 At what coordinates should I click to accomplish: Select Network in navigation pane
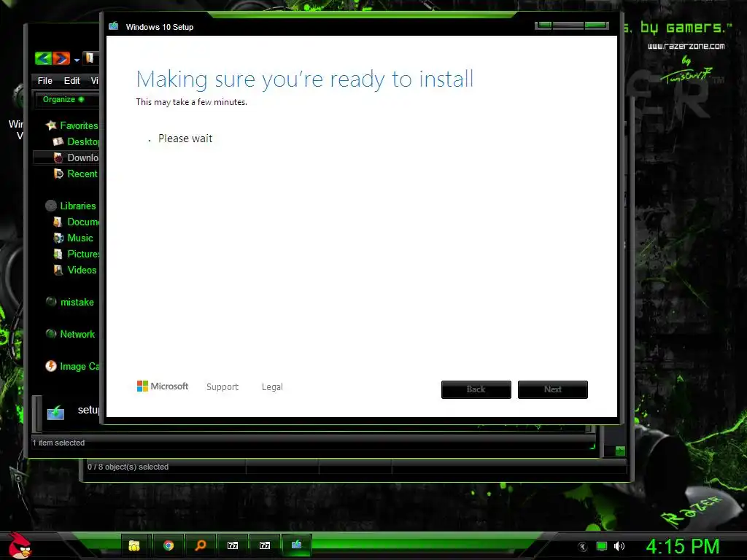(77, 334)
